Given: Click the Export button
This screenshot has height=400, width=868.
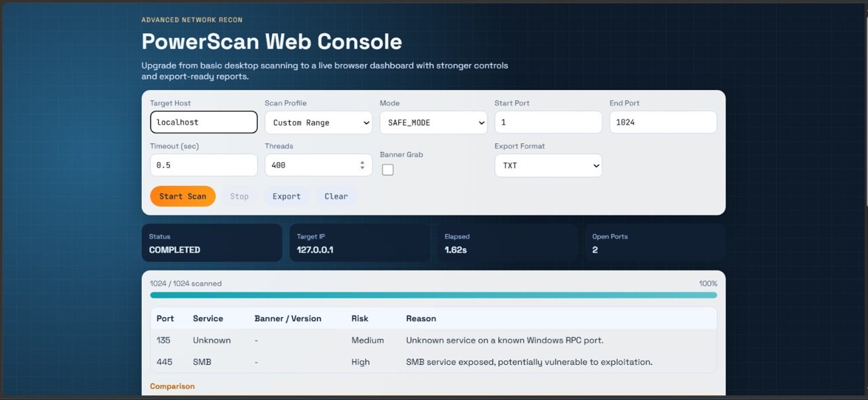Looking at the screenshot, I should click(286, 196).
